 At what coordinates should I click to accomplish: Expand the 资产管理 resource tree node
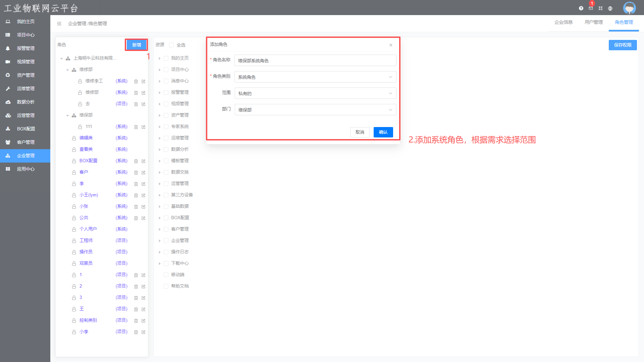coord(160,115)
